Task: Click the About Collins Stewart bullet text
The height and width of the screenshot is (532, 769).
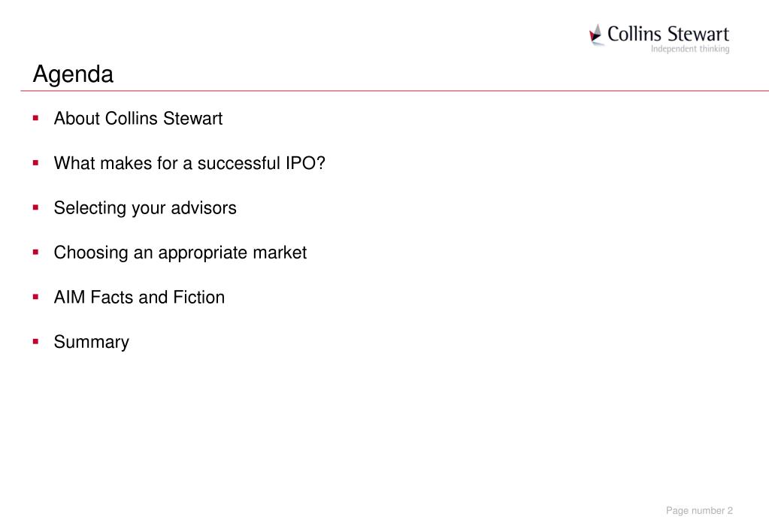Action: 138,118
